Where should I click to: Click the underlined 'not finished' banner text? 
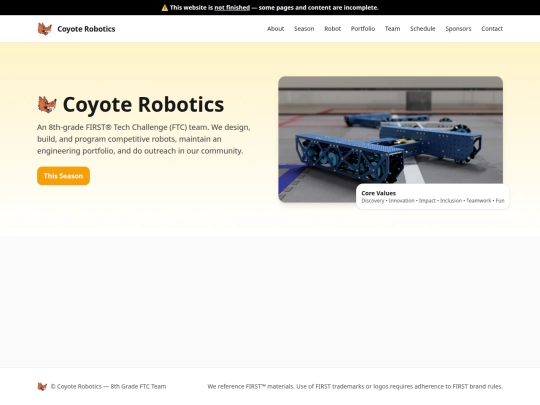coord(232,8)
